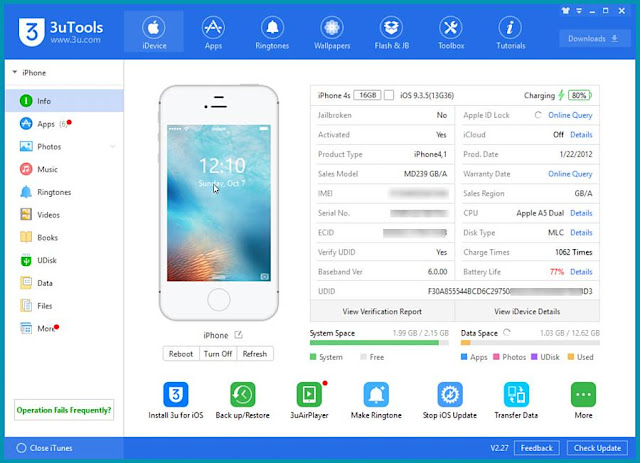Screen dimensions: 640x463
Task: Open UDisk in the sidebar
Action: point(64,260)
